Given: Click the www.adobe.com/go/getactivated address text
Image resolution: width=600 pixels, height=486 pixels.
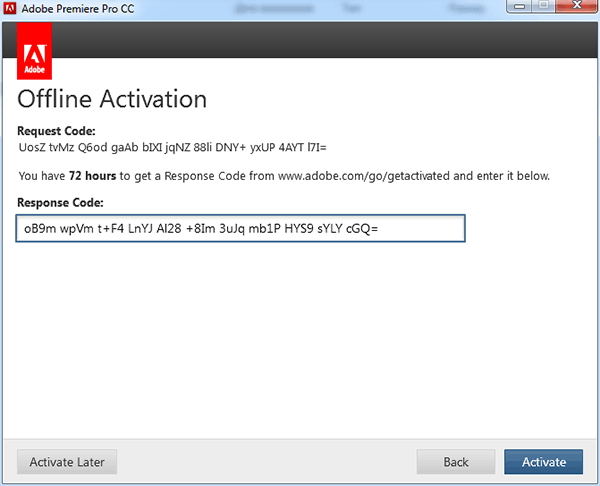Looking at the screenshot, I should pyautogui.click(x=364, y=176).
